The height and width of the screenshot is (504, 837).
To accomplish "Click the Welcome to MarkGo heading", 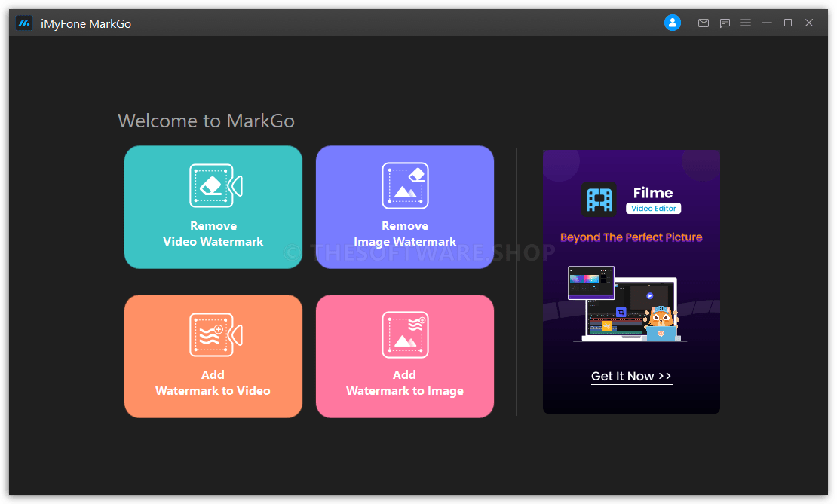I will click(206, 121).
